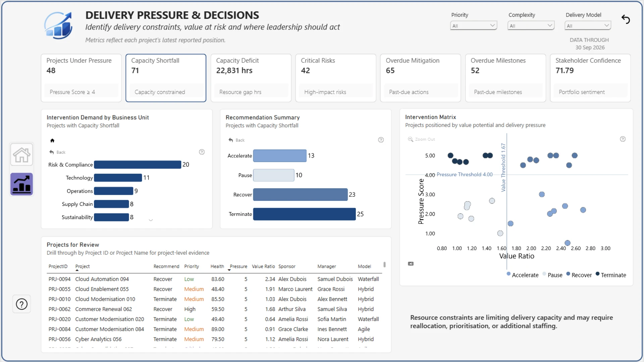Sort table by Value Ratio column header

(263, 266)
